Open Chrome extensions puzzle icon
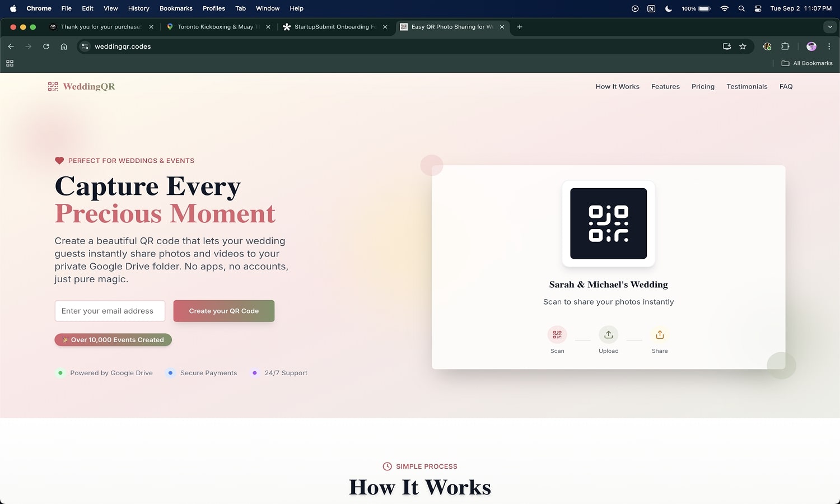The image size is (840, 504). (785, 46)
